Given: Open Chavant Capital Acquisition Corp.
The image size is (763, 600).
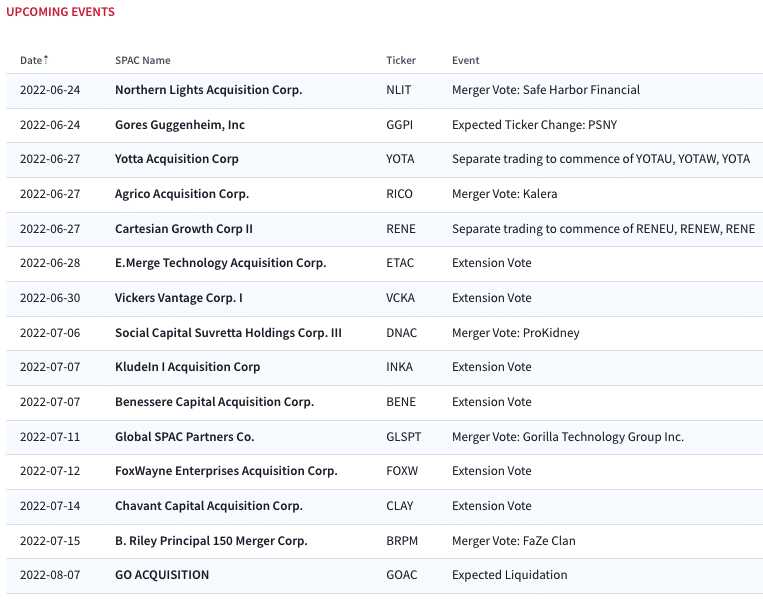Looking at the screenshot, I should (x=208, y=507).
